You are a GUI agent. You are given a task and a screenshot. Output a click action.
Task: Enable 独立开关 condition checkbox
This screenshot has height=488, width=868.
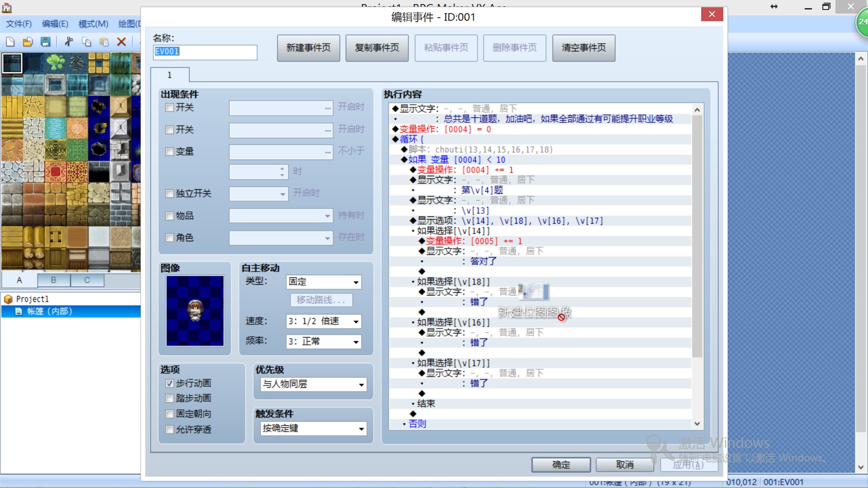[x=170, y=193]
